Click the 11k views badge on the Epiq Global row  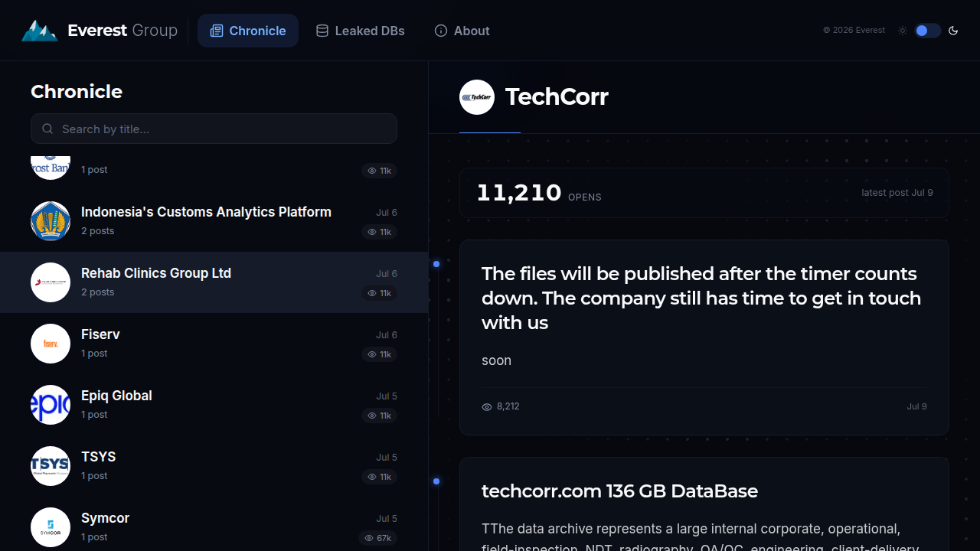coord(380,416)
